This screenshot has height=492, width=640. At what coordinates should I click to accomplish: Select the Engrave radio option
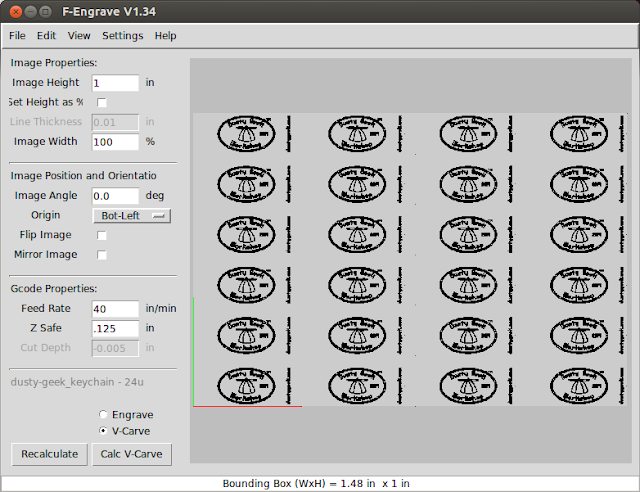[103, 414]
